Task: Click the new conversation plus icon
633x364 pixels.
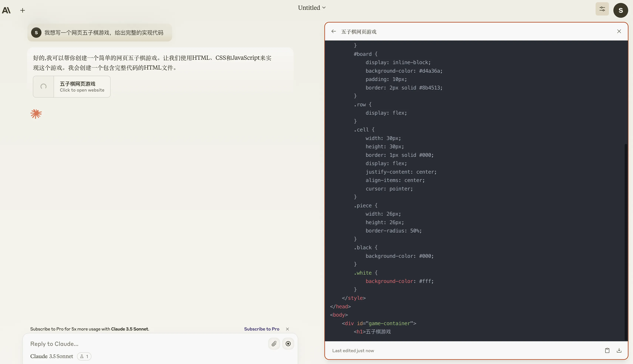Action: point(22,10)
